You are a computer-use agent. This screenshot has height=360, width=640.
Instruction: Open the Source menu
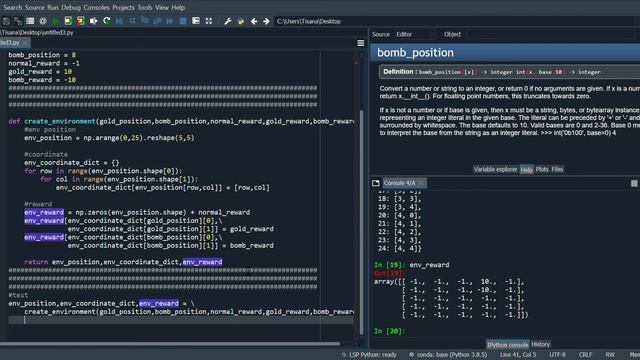(34, 7)
